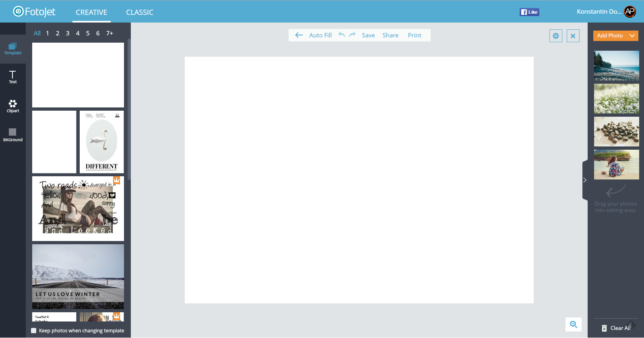Select the girl on beach photo
The height and width of the screenshot is (338, 644).
(617, 165)
